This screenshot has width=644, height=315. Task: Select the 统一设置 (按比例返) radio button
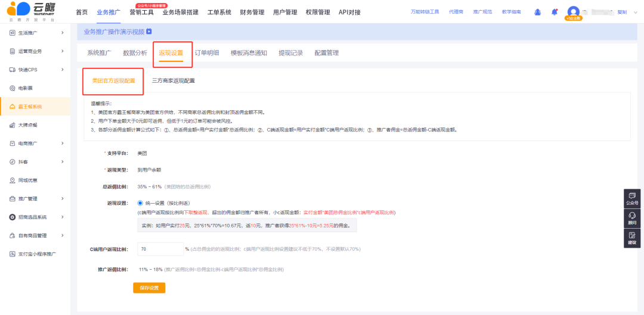pos(140,202)
